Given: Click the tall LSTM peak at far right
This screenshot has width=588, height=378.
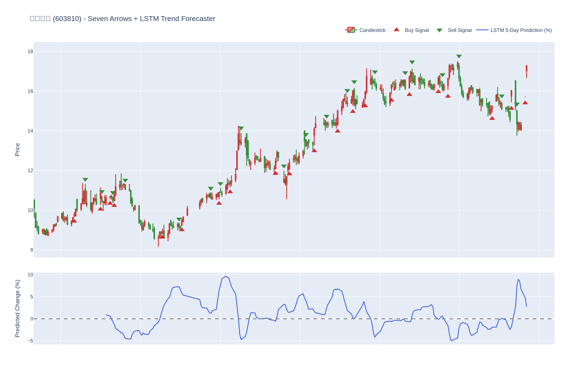Looking at the screenshot, I should click(x=518, y=280).
